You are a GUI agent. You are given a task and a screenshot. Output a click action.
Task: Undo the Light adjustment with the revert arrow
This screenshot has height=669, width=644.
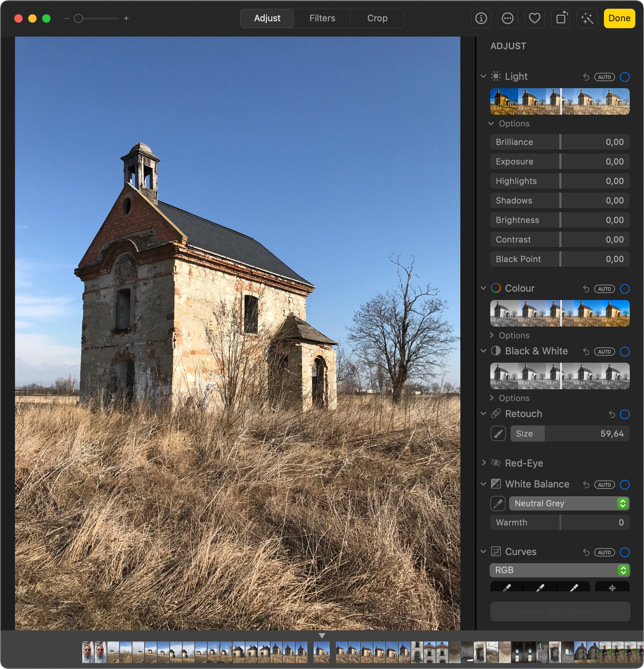coord(586,77)
